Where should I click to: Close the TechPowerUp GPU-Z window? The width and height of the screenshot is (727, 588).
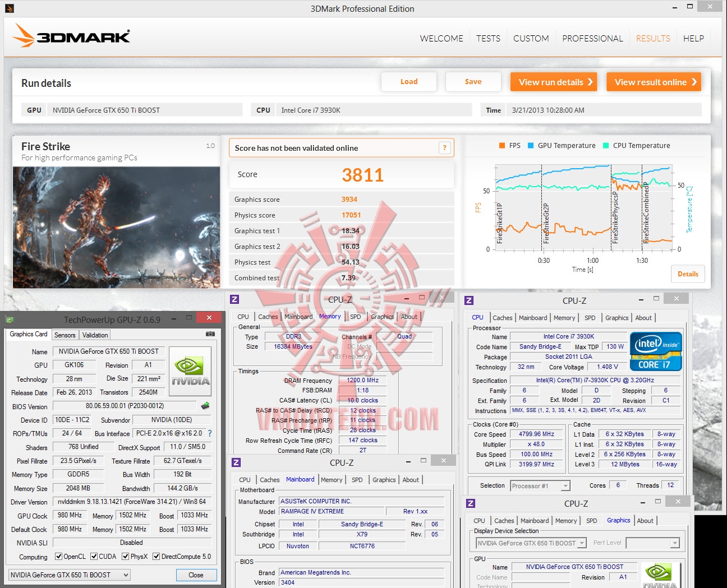click(209, 318)
